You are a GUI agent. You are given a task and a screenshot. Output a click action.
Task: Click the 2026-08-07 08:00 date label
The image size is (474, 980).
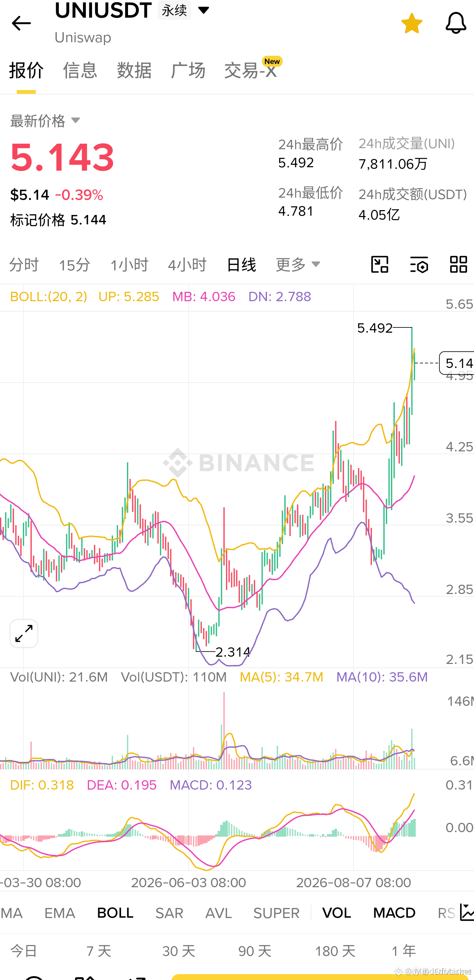click(354, 883)
